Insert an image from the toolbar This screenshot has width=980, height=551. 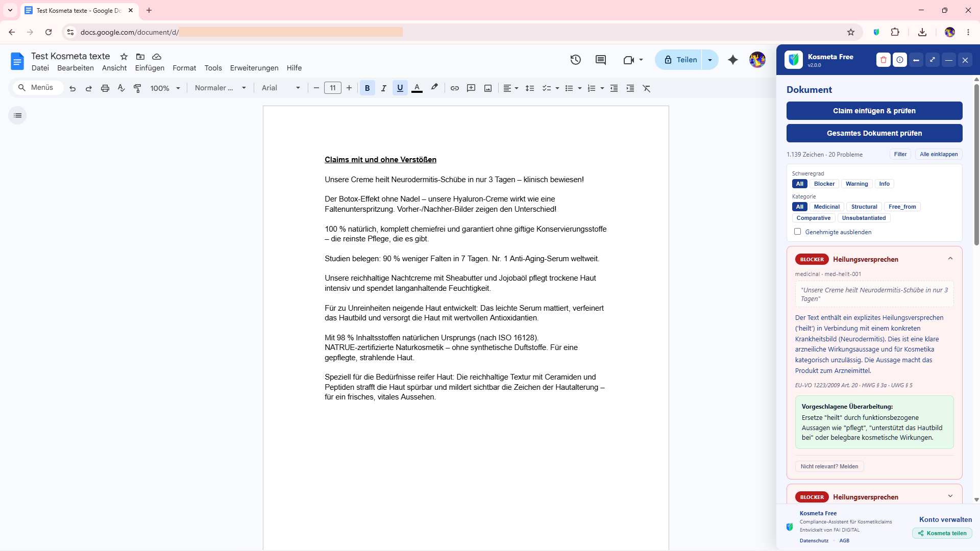tap(488, 88)
